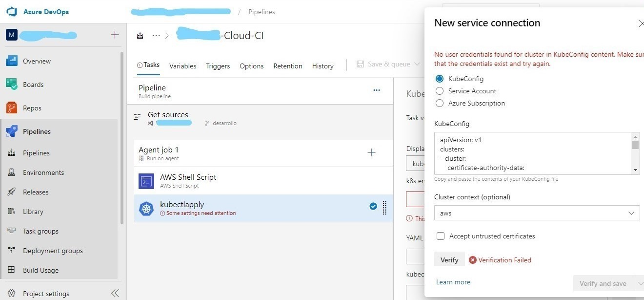Viewport: 644px width, 300px height.
Task: Click the AWS Shell Script task icon
Action: click(146, 181)
